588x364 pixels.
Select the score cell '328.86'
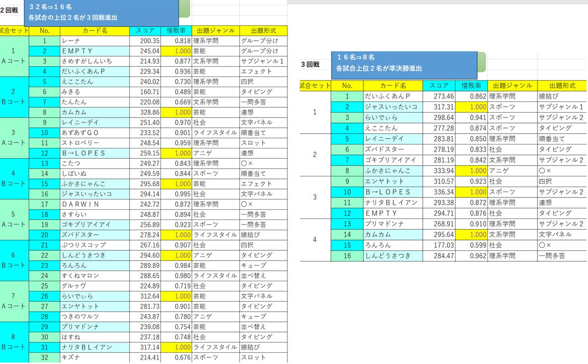tap(145, 112)
